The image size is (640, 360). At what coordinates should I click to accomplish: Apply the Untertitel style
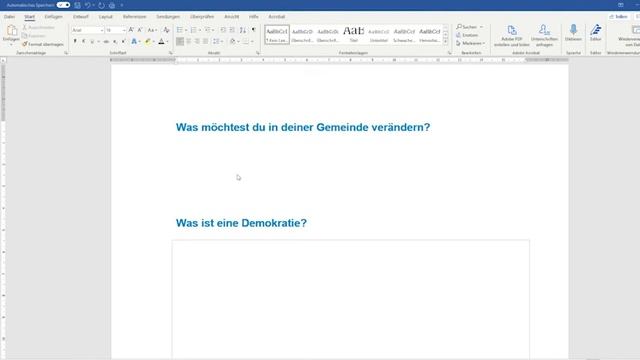point(378,34)
